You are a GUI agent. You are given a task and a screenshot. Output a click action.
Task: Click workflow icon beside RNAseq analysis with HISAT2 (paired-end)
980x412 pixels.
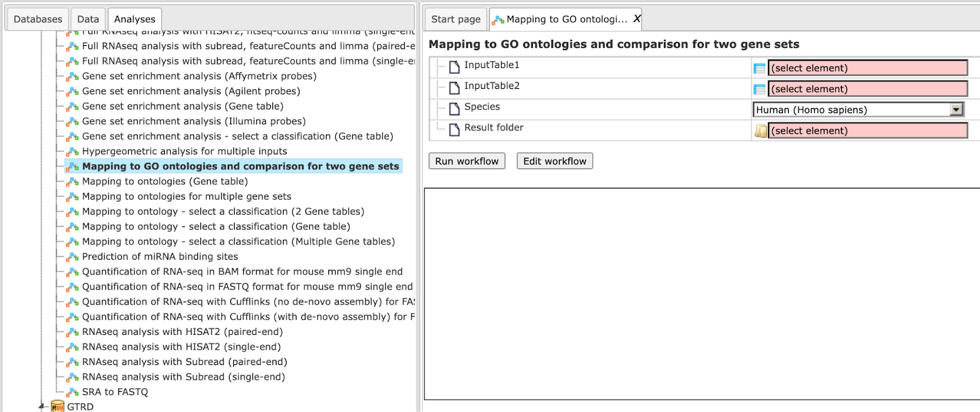72,332
